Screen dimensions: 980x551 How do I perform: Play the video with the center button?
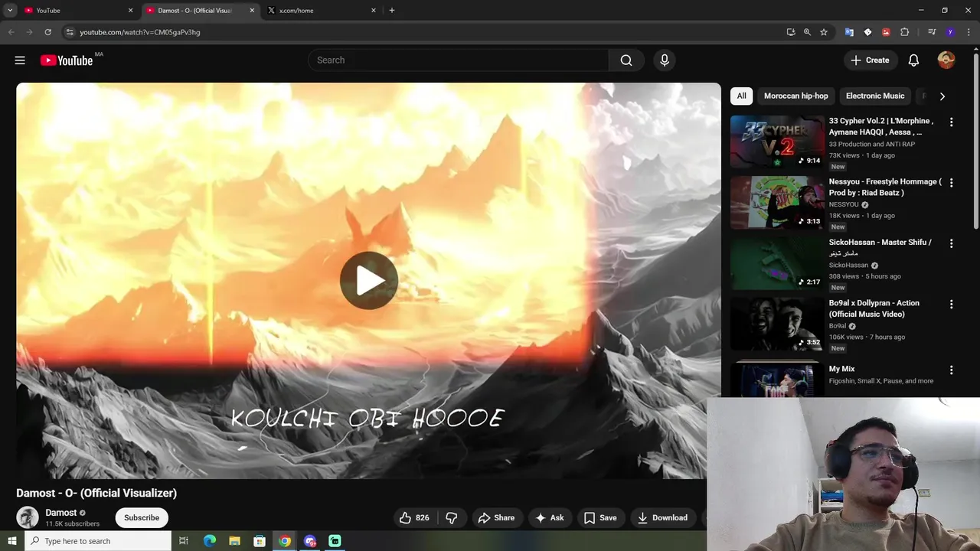coord(369,280)
